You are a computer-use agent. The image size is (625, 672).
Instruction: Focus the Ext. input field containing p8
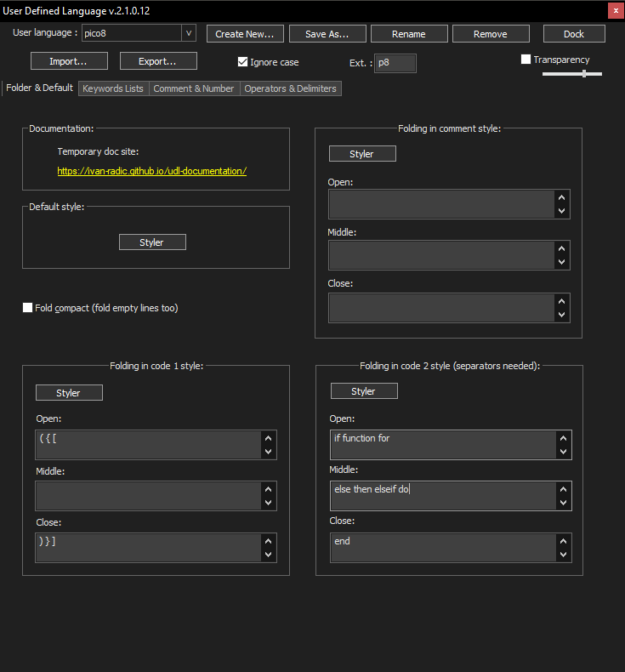395,63
